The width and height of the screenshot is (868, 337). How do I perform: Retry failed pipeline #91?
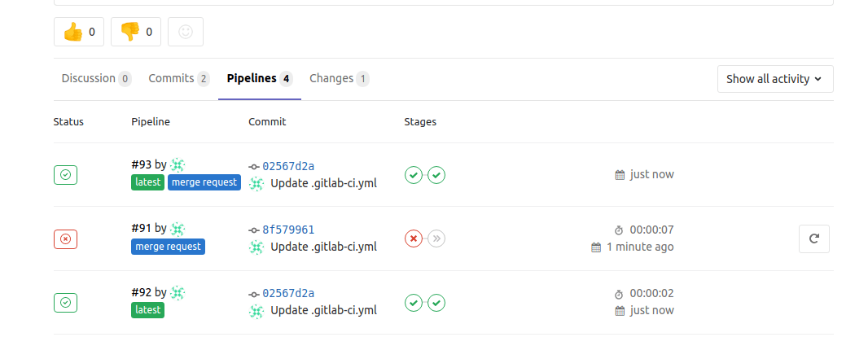coord(813,239)
